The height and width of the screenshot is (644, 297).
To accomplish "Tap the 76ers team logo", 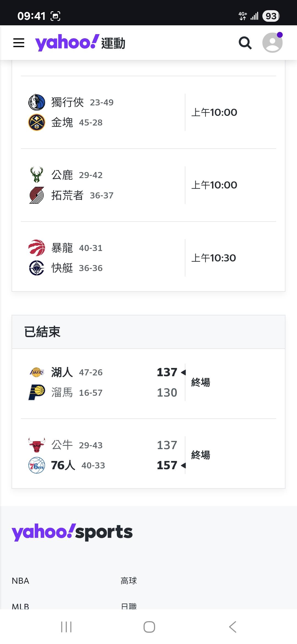I will tap(37, 465).
